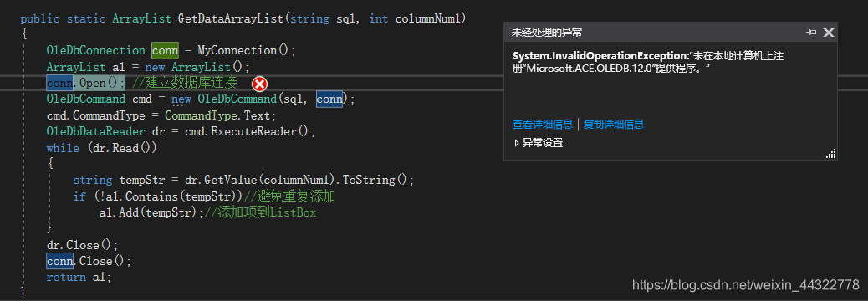Click the ArrayList al declaration line
Viewport: 868px width, 301px height.
tap(148, 67)
